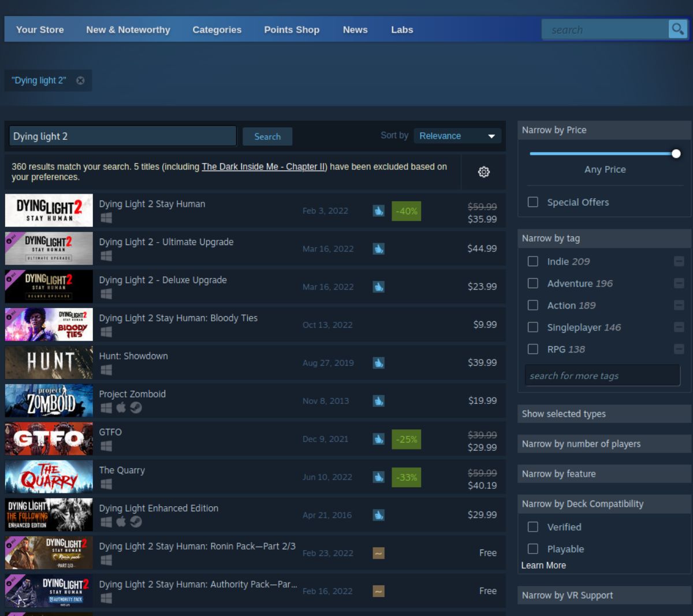The width and height of the screenshot is (693, 616).
Task: Click the mixed review icon for Ronin Pack
Action: [x=378, y=553]
